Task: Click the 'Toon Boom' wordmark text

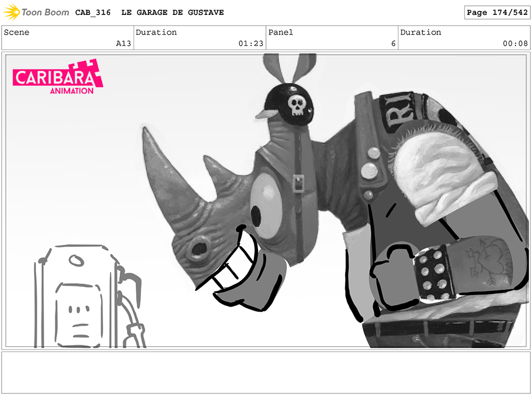Action: tap(45, 13)
